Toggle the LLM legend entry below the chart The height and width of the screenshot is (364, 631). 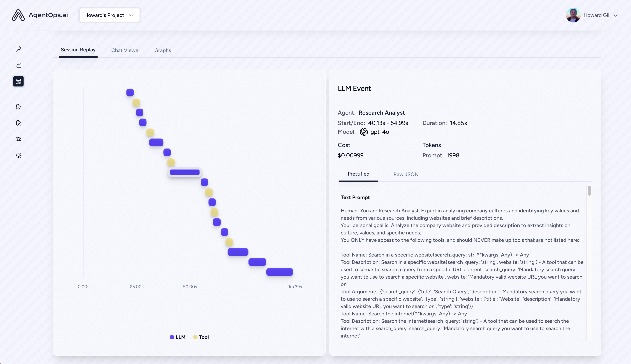(177, 337)
